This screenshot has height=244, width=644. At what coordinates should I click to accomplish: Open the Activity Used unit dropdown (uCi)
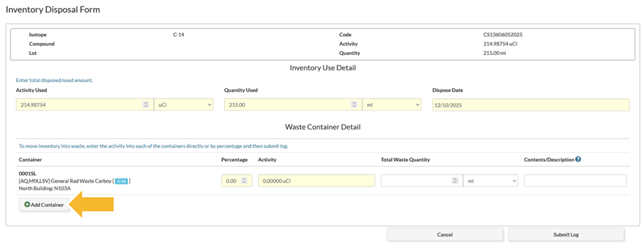click(184, 105)
